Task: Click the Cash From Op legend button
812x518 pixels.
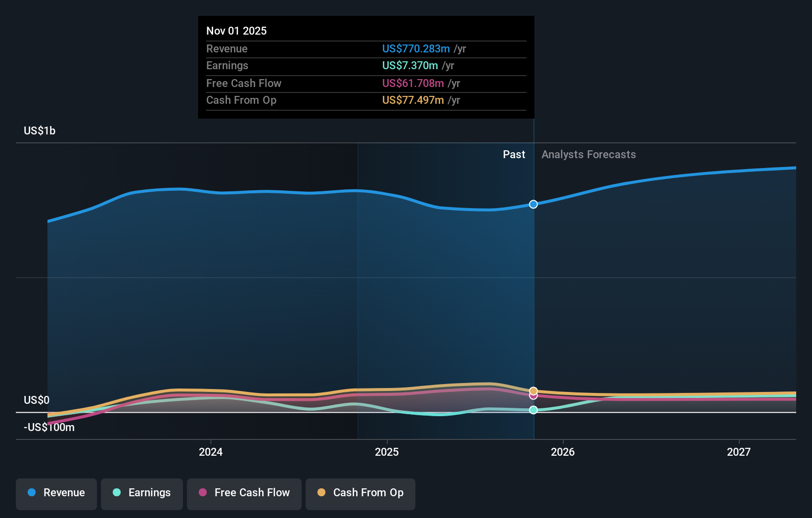Action: pos(360,493)
